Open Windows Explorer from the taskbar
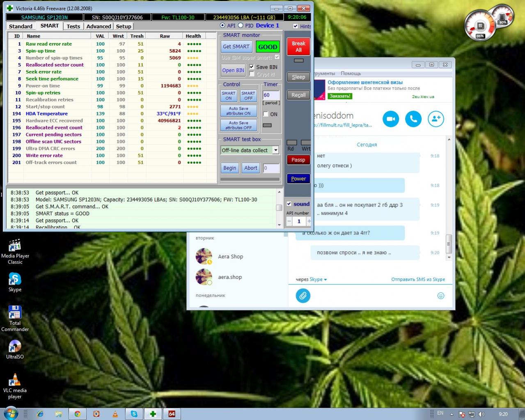525x420 pixels. coord(59,414)
